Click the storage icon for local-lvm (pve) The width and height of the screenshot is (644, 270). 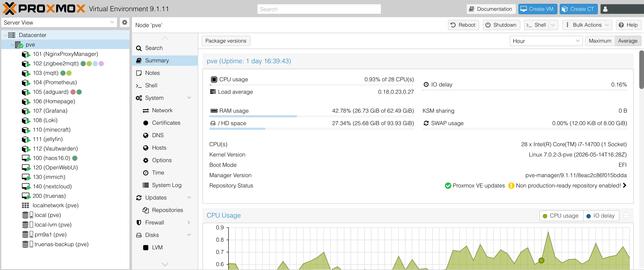coord(28,224)
